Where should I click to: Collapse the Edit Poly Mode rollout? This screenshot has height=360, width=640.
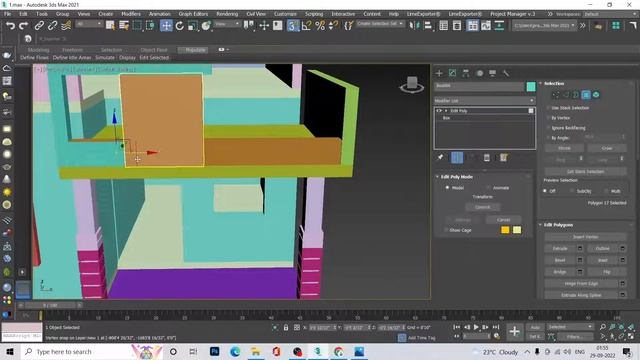437,177
